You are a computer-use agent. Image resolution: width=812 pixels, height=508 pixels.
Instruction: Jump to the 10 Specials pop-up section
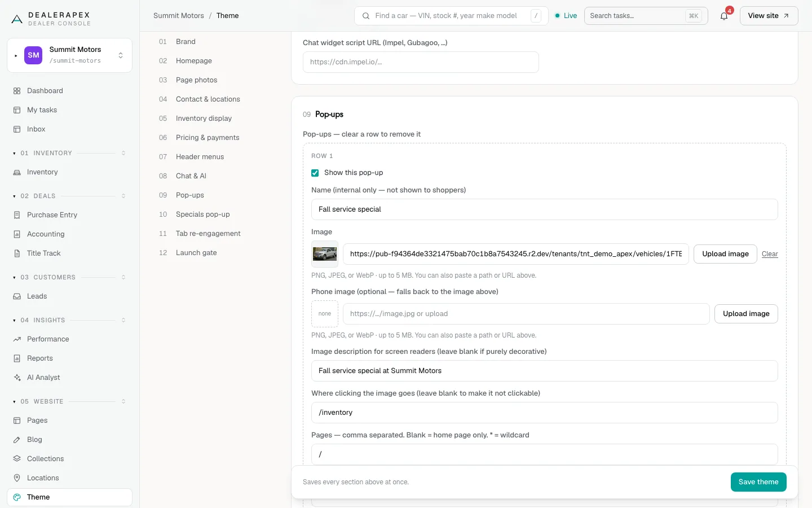click(195, 214)
